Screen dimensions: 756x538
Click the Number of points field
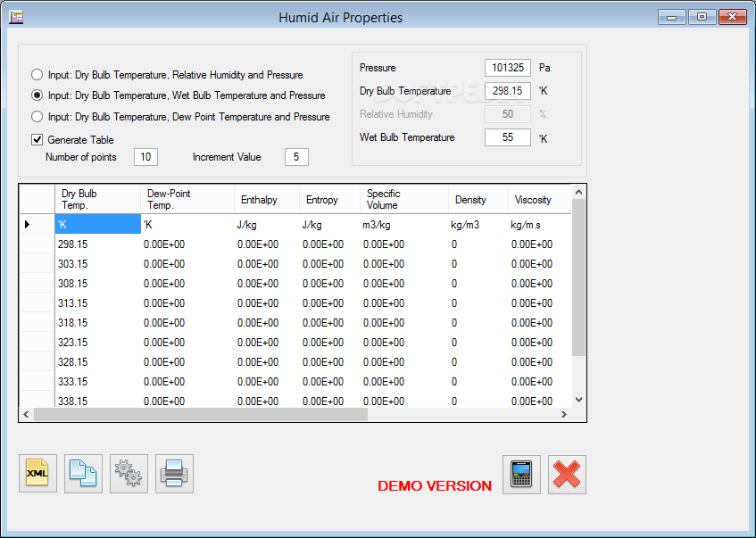pyautogui.click(x=145, y=157)
